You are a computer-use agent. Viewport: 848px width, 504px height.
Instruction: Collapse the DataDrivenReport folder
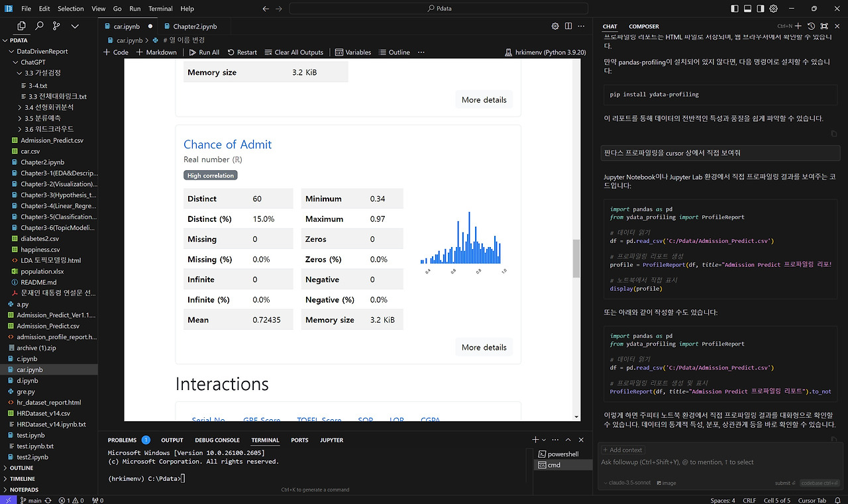point(49,51)
